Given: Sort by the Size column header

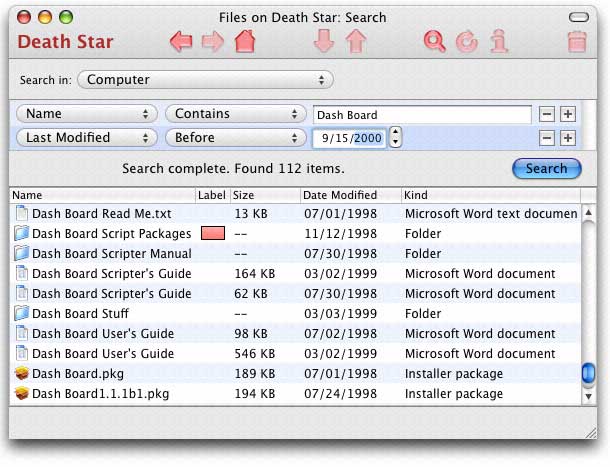Looking at the screenshot, I should [265, 195].
